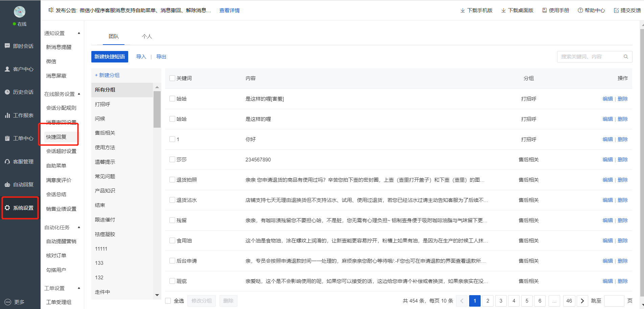Viewport: 644px width, 309px height.
Task: Go to page 46
Action: click(569, 301)
